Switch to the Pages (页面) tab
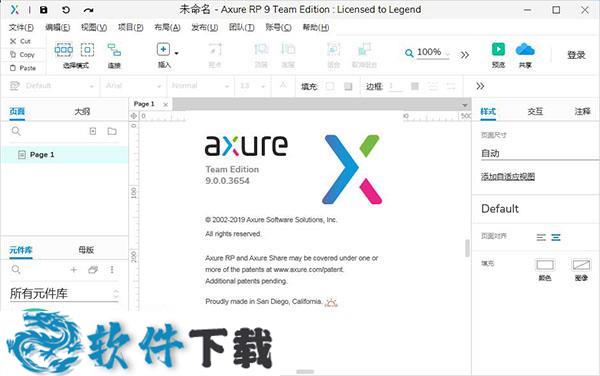This screenshot has height=376, width=600. [17, 111]
